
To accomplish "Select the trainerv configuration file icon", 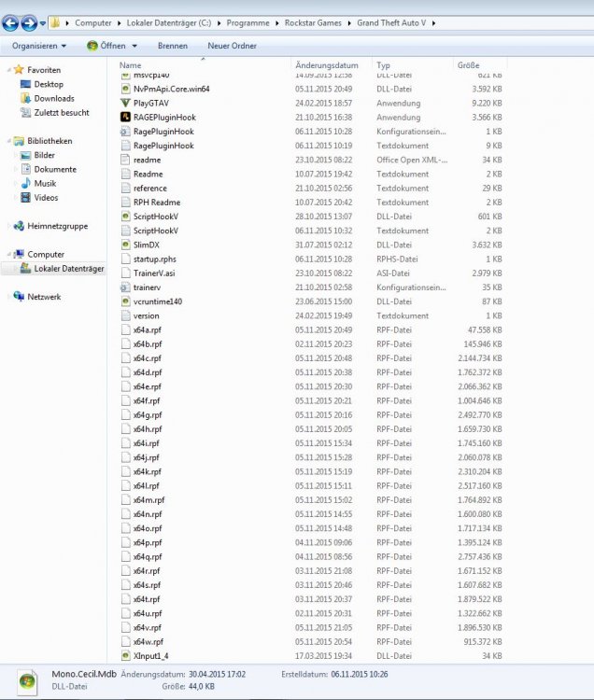I will coord(126,287).
